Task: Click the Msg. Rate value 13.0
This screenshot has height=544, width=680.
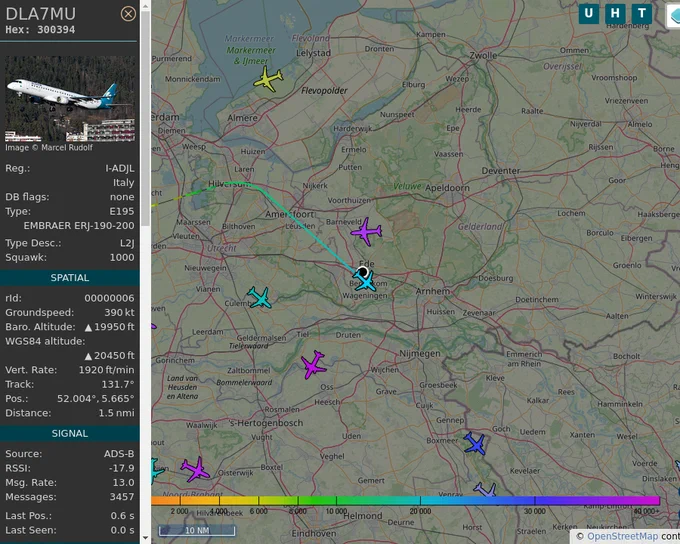Action: point(124,482)
